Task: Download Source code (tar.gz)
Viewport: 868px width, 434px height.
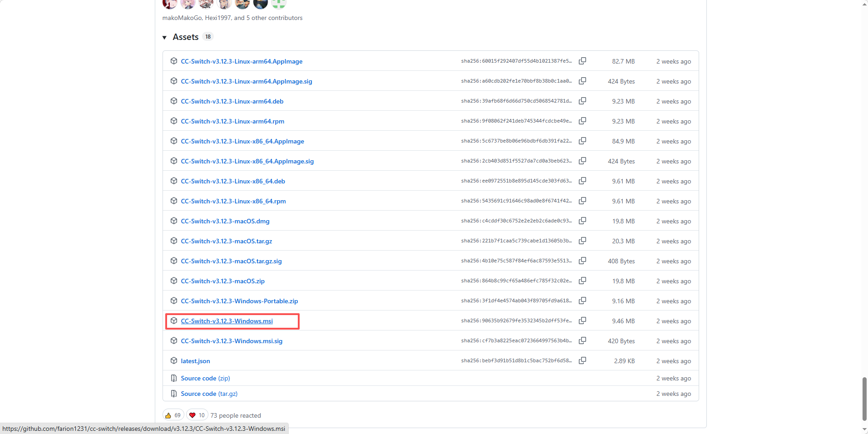Action: pos(209,394)
